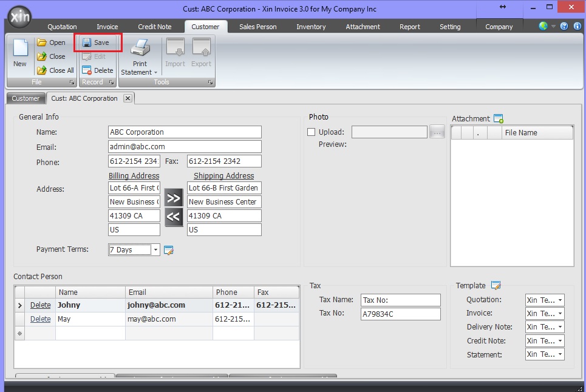The height and width of the screenshot is (392, 586).
Task: Open the Credit Note template dropdown
Action: pyautogui.click(x=560, y=341)
